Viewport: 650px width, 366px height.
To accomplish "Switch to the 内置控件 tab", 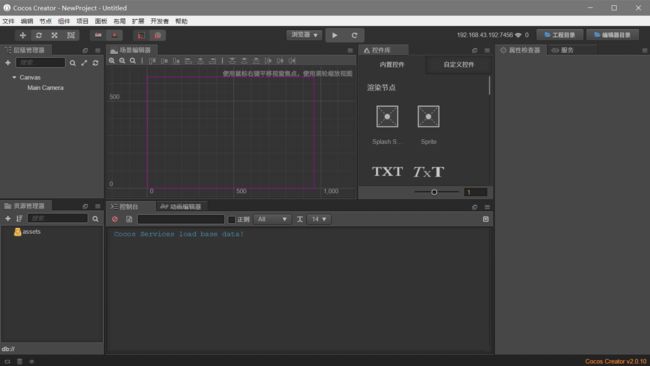I will point(392,65).
